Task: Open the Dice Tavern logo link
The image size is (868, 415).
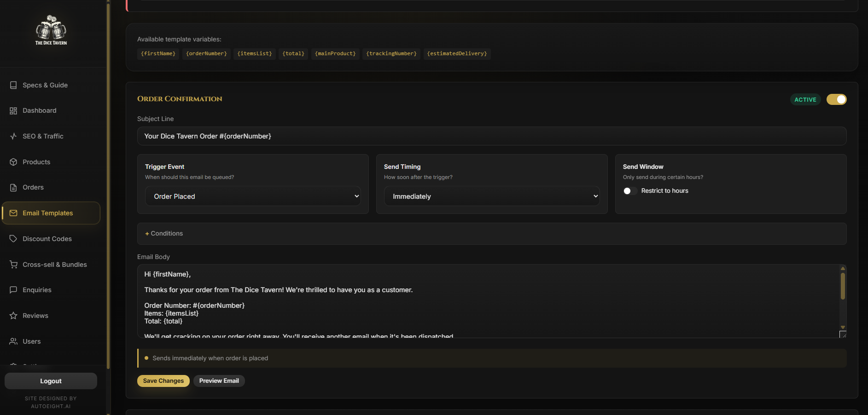Action: [51, 30]
